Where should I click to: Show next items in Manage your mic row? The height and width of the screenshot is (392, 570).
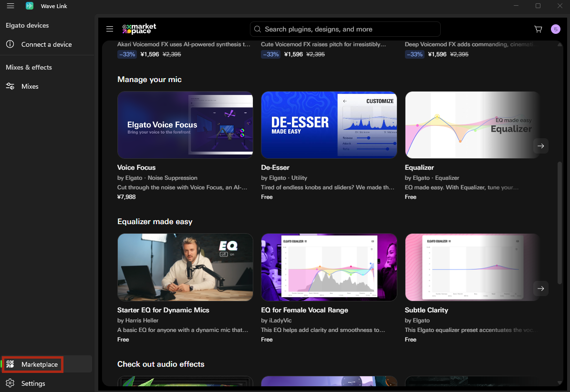click(540, 146)
